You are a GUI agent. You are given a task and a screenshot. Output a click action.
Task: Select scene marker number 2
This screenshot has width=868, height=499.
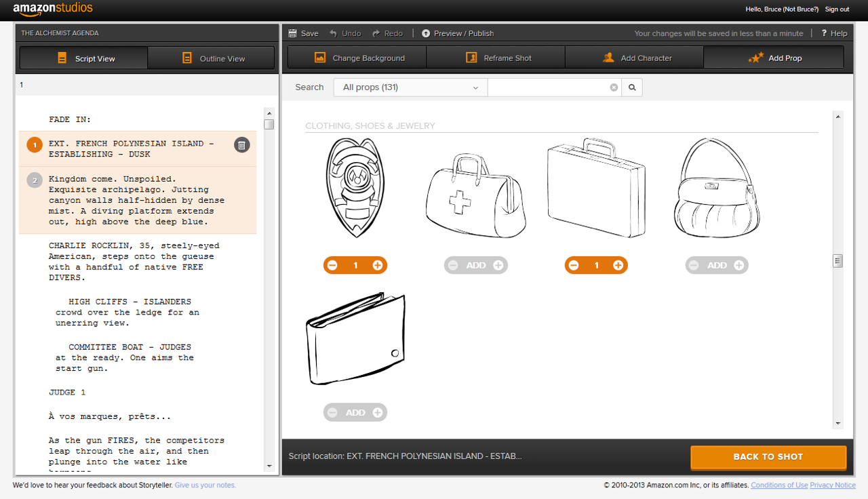[x=35, y=180]
